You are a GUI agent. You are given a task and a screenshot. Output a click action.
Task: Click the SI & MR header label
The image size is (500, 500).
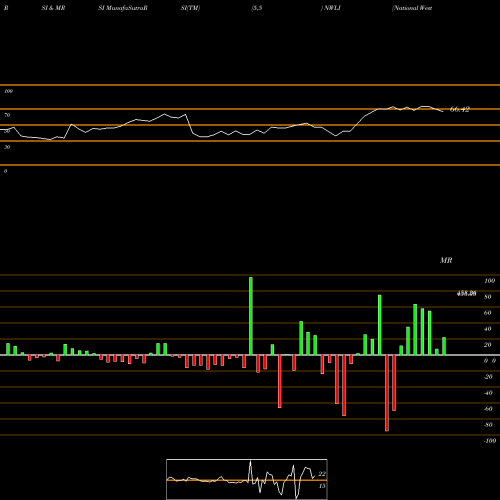[53, 8]
